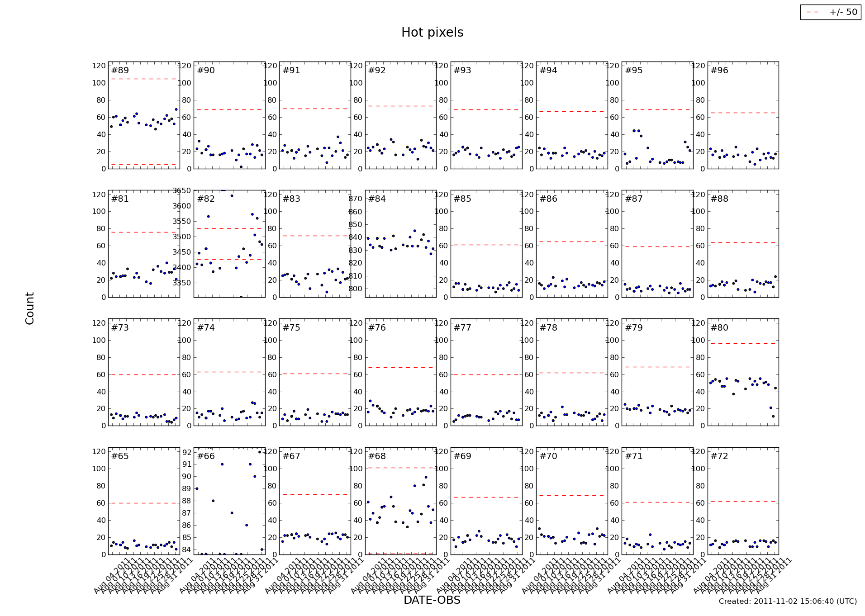Click the creation timestamp text
The height and width of the screenshot is (616, 865).
point(788,601)
